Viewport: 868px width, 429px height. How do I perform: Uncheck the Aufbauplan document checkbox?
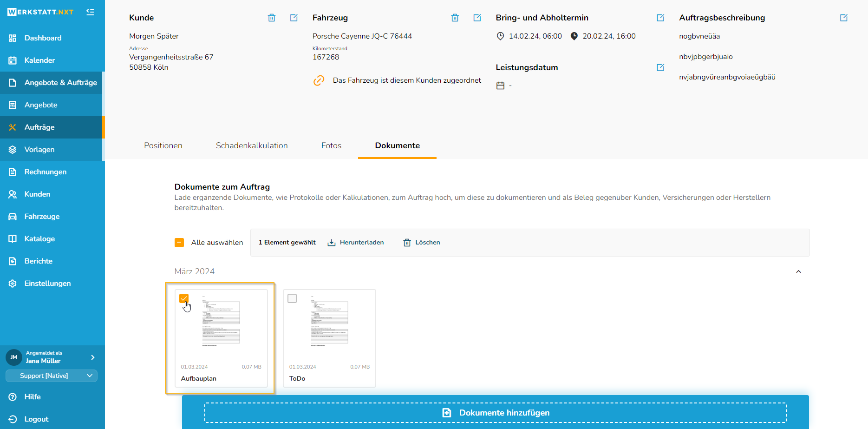184,298
